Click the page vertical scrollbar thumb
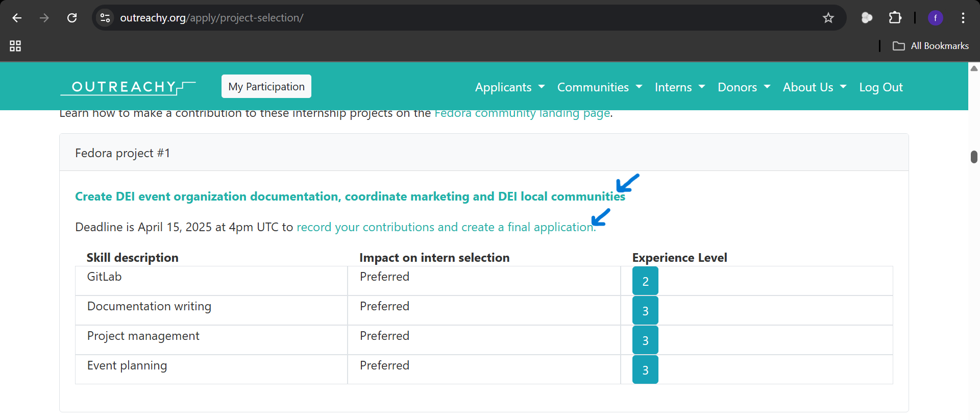 coord(974,157)
